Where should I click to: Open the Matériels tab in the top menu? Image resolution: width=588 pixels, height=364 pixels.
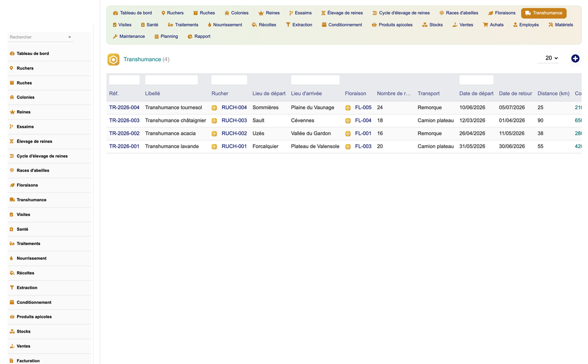(x=561, y=24)
